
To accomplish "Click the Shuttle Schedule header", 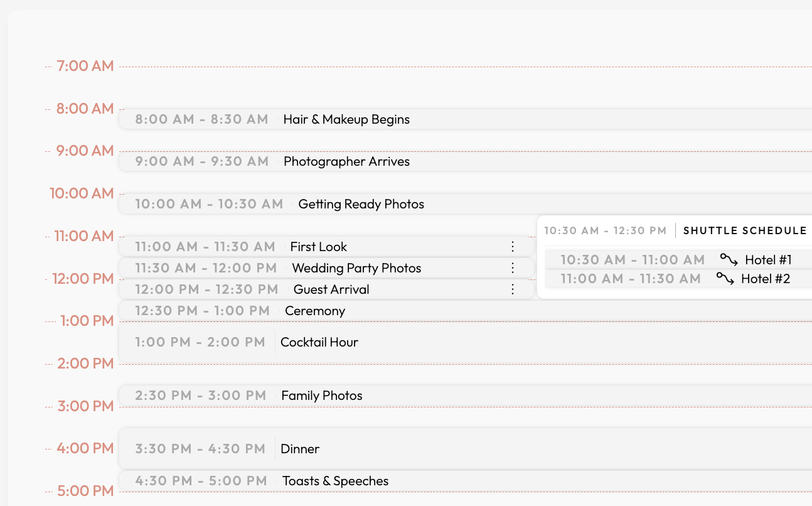I will click(x=745, y=230).
